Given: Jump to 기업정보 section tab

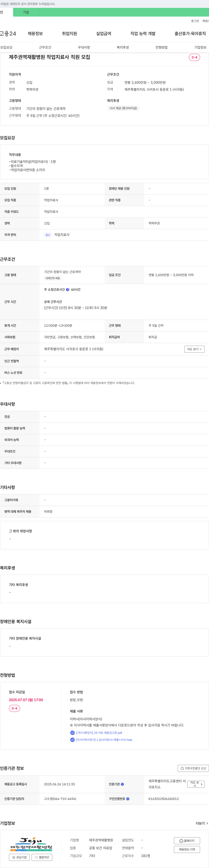Looking at the screenshot, I should coord(200,47).
